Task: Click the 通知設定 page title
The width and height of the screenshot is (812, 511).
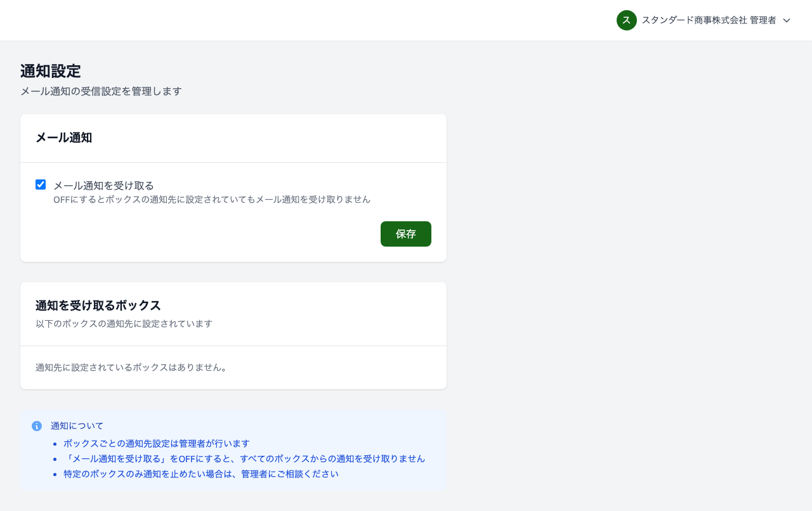Action: [x=50, y=71]
